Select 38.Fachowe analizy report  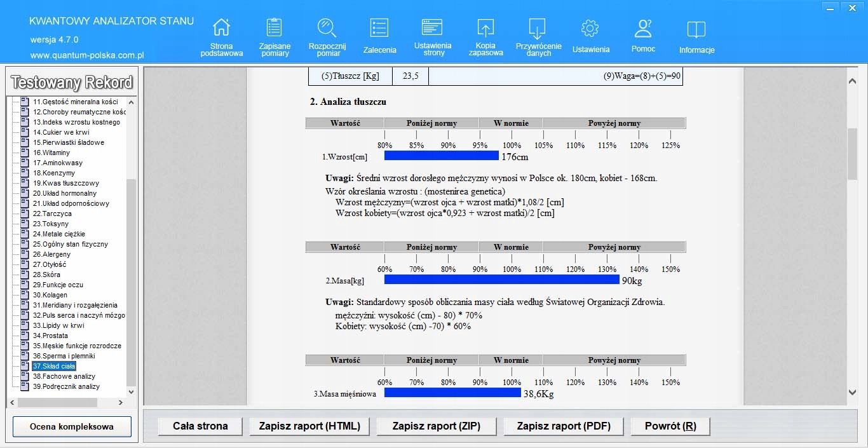pos(64,376)
